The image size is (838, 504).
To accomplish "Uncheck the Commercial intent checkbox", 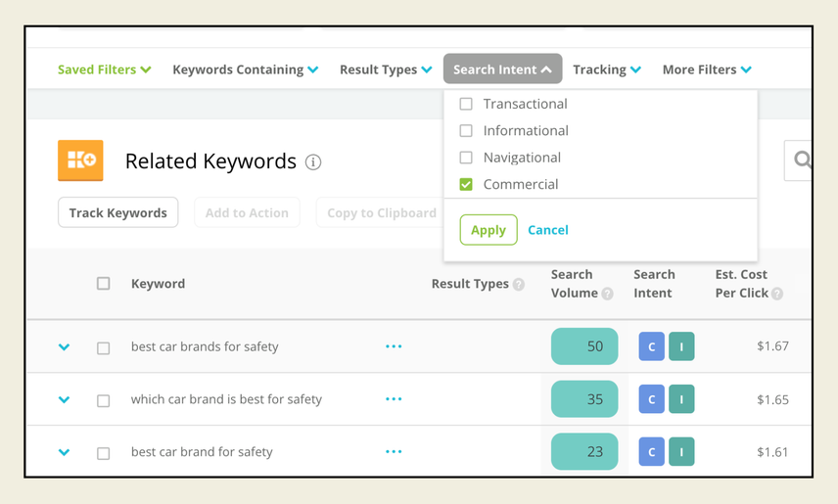I will (466, 184).
